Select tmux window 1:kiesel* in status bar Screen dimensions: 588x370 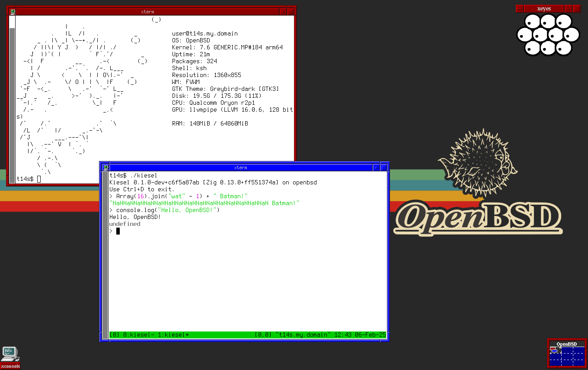173,335
